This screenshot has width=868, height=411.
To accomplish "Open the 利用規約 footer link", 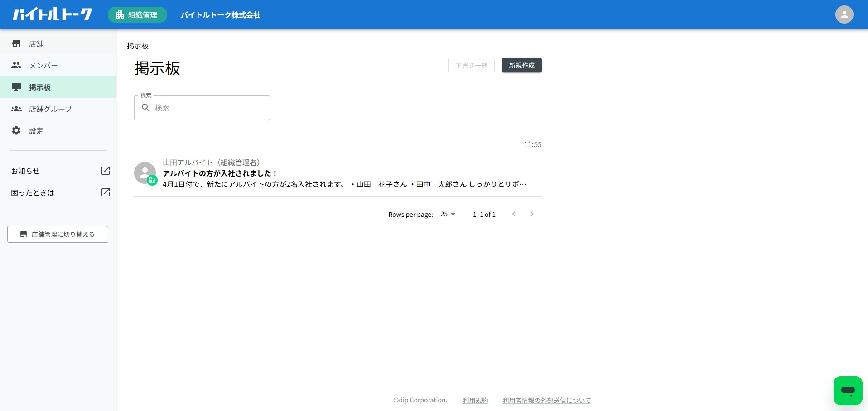I will click(x=475, y=400).
